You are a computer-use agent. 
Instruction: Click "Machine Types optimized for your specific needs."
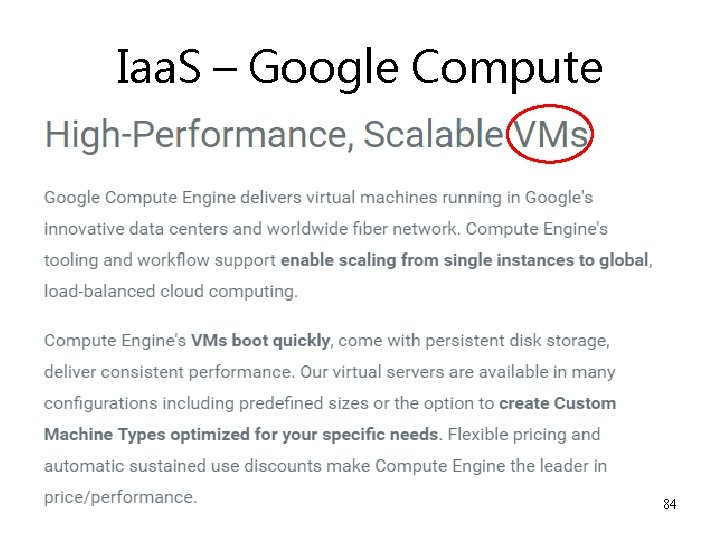click(x=243, y=435)
